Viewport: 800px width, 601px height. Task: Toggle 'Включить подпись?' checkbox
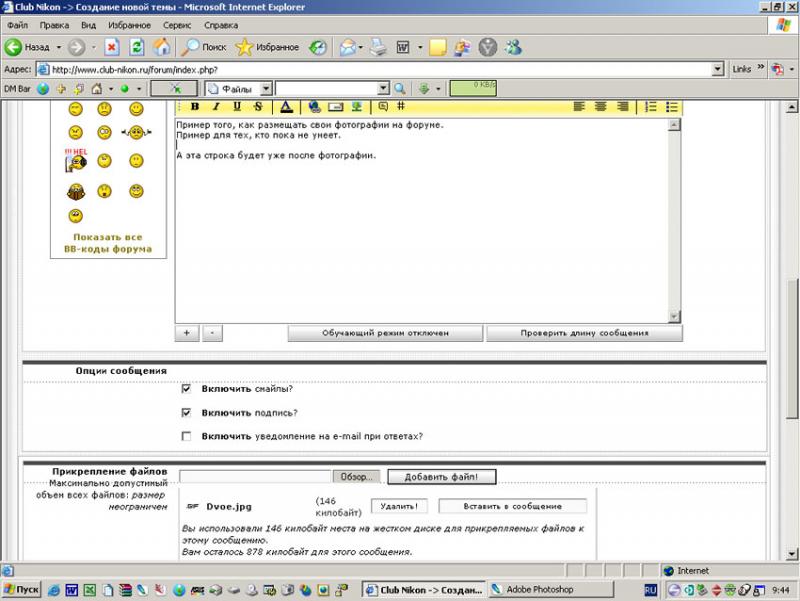coord(186,412)
